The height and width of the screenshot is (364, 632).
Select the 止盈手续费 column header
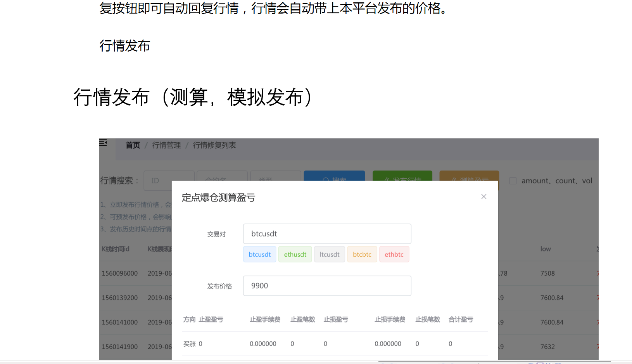(265, 319)
